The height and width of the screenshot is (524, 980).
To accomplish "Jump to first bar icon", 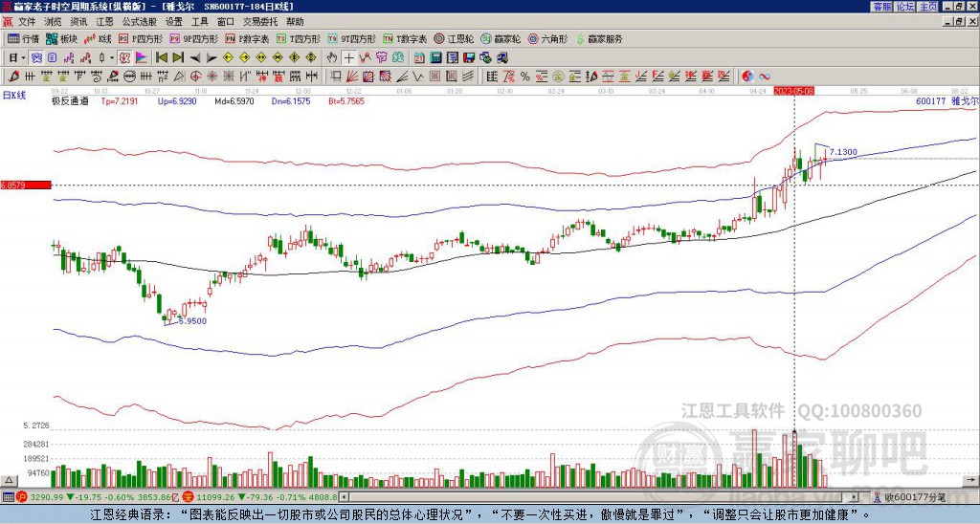I will pos(161,58).
